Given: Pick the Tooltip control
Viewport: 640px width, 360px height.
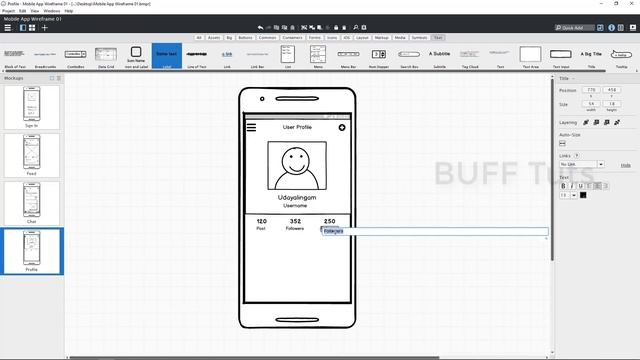Looking at the screenshot, I should [621, 56].
